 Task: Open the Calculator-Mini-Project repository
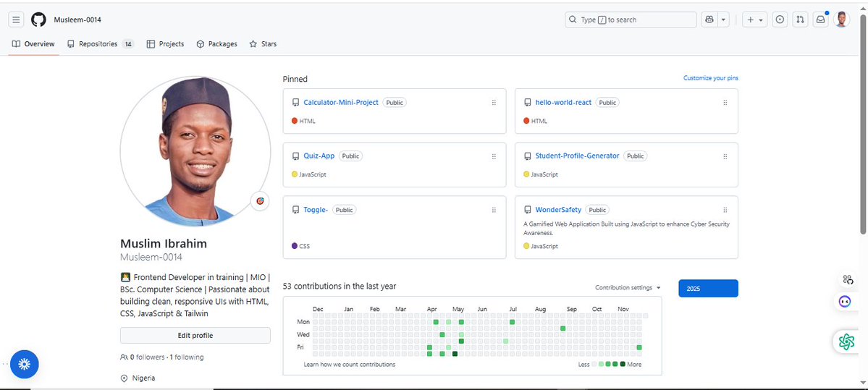[341, 102]
